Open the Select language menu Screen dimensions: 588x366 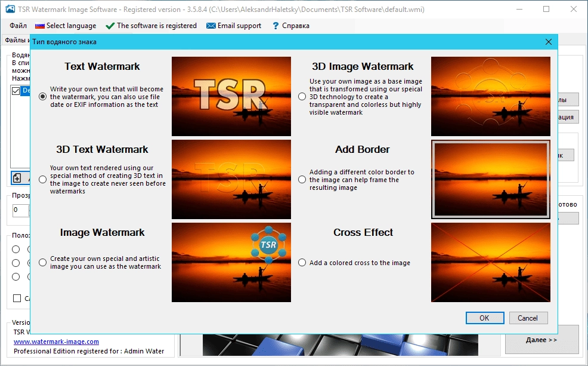pos(66,26)
